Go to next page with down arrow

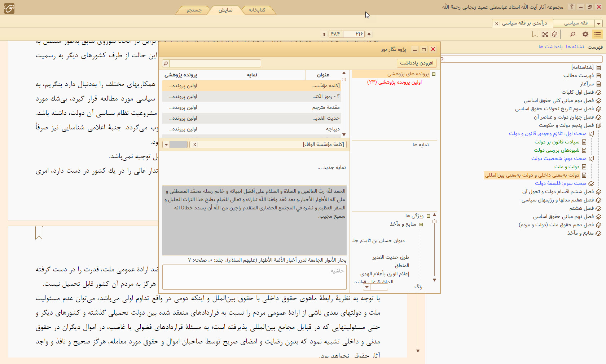369,34
